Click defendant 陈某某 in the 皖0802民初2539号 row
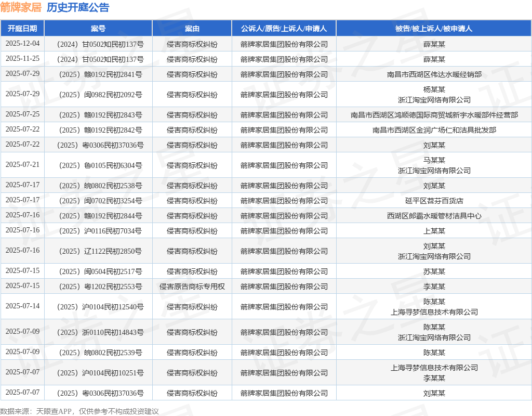The height and width of the screenshot is (416, 532). pos(434,353)
